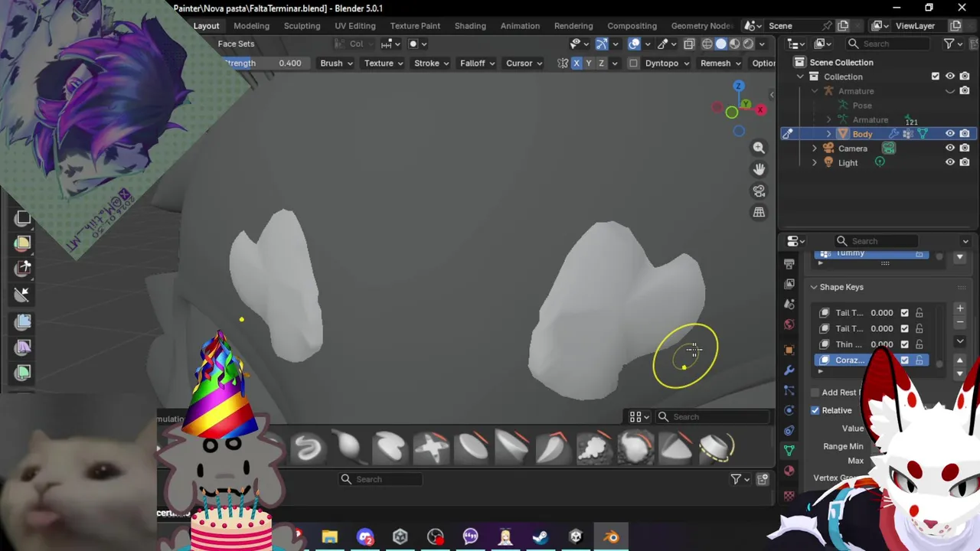Toggle Y axis symmetry button
The width and height of the screenshot is (980, 551).
[589, 63]
